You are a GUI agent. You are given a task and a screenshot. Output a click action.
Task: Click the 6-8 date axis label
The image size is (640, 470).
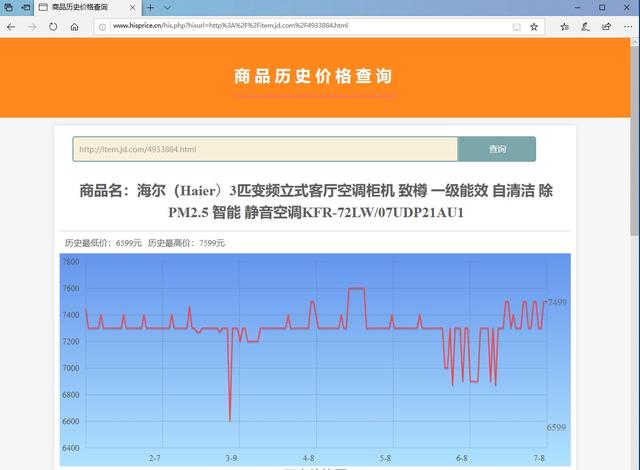(462, 458)
